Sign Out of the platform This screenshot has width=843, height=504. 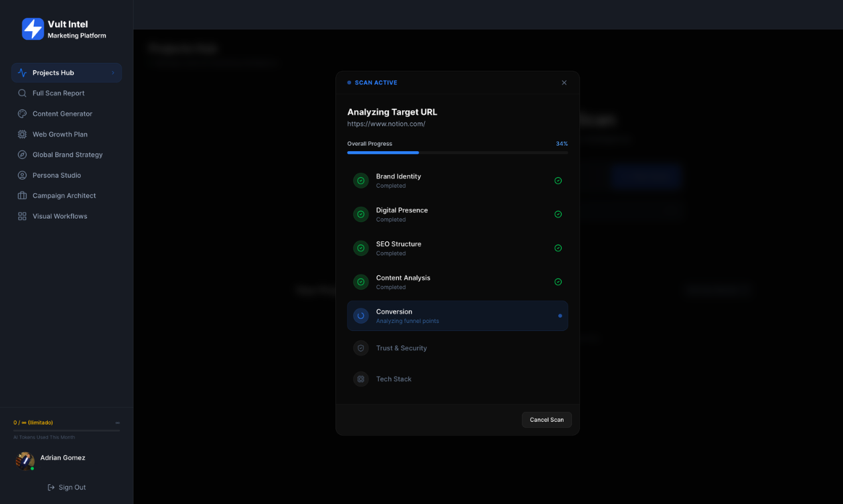point(66,487)
